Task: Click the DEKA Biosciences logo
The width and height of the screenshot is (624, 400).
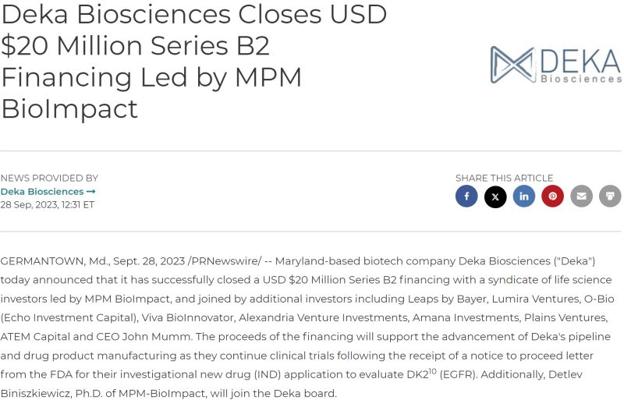Action: coord(555,65)
